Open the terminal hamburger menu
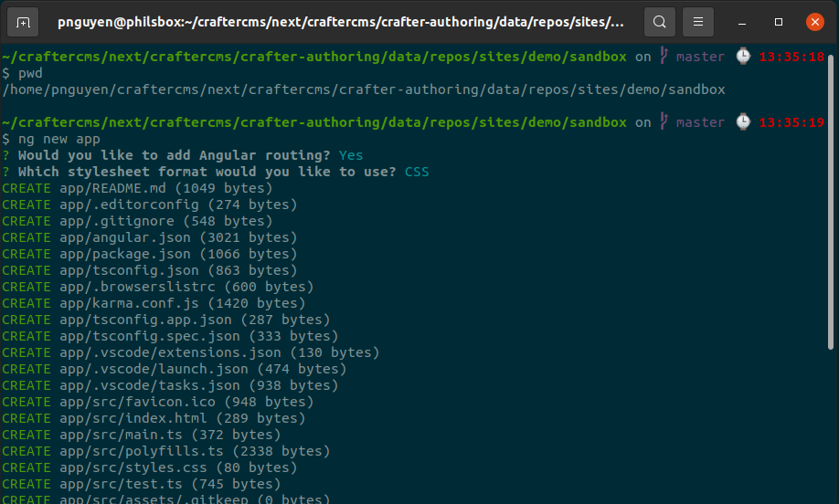This screenshot has width=839, height=504. point(698,21)
